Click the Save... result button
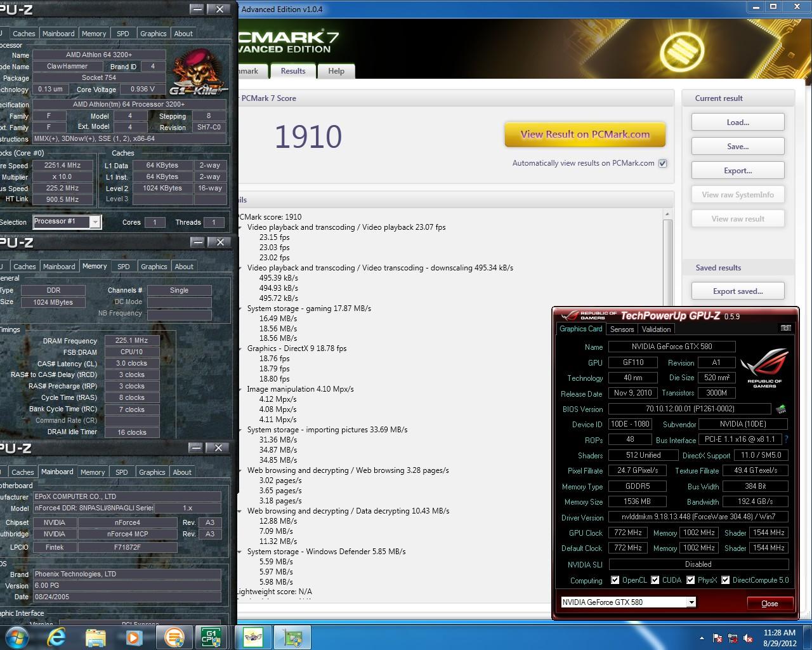This screenshot has height=650, width=812. click(x=738, y=147)
